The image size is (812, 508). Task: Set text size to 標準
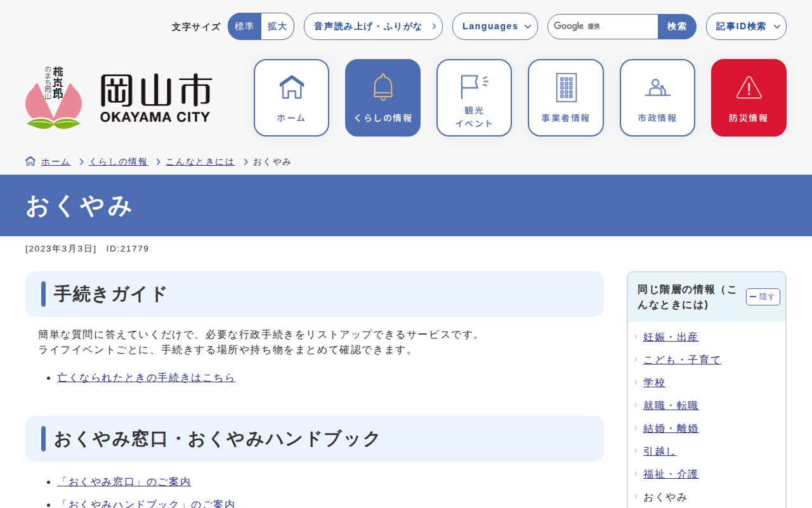[x=244, y=27]
